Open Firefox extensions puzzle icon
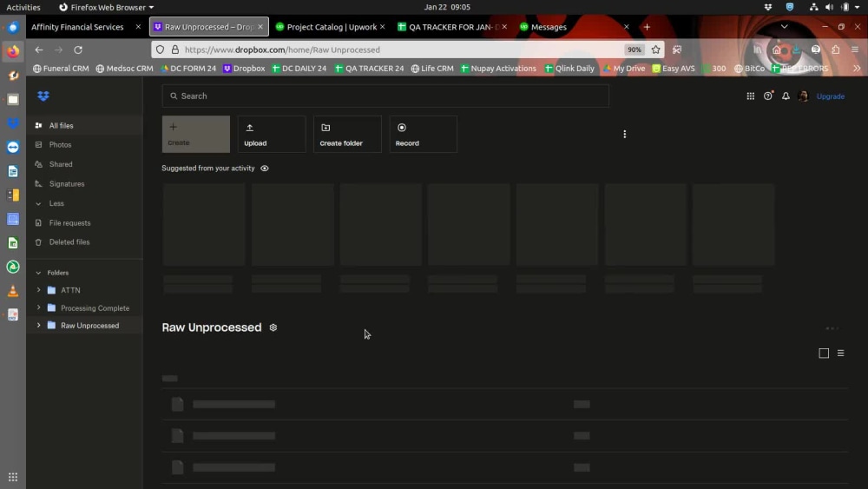 [x=835, y=50]
